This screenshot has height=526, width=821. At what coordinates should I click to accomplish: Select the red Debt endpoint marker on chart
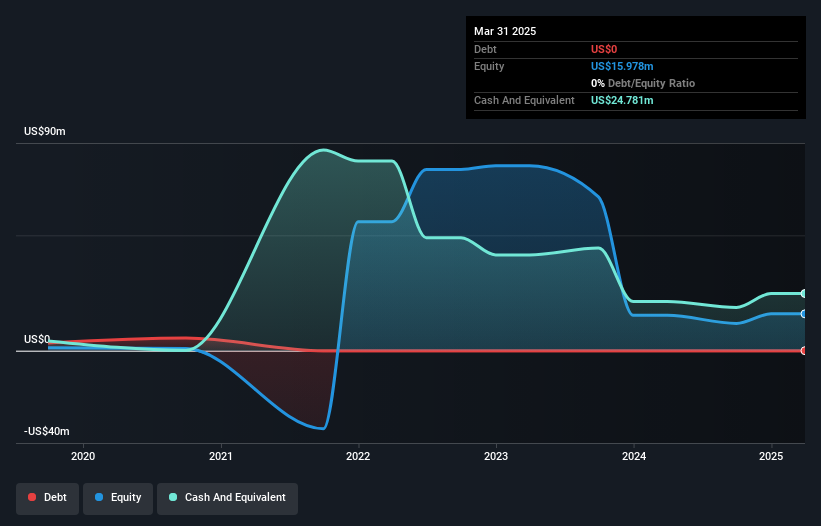pyautogui.click(x=804, y=351)
